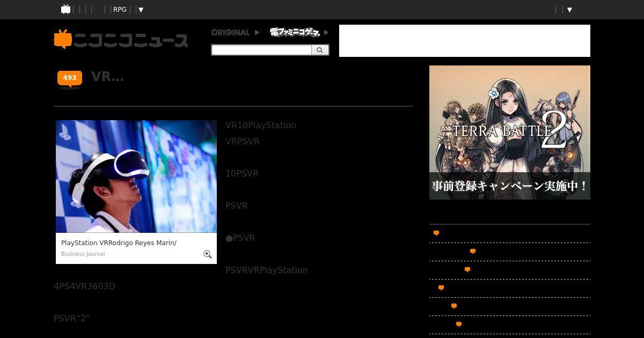Viewport: 644px width, 338px height.
Task: Open the 493 comments bubble
Action: click(70, 78)
